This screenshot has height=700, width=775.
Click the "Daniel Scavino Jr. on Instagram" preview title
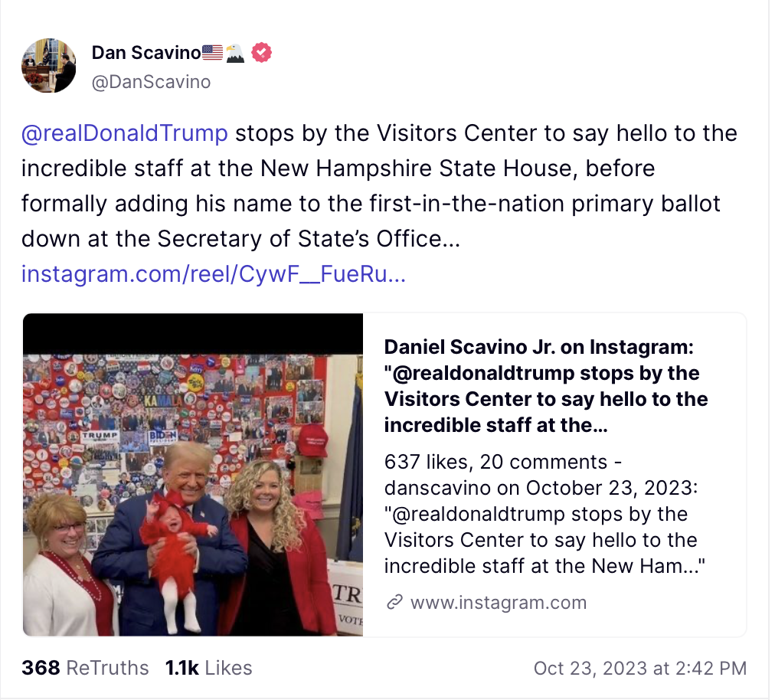click(545, 386)
